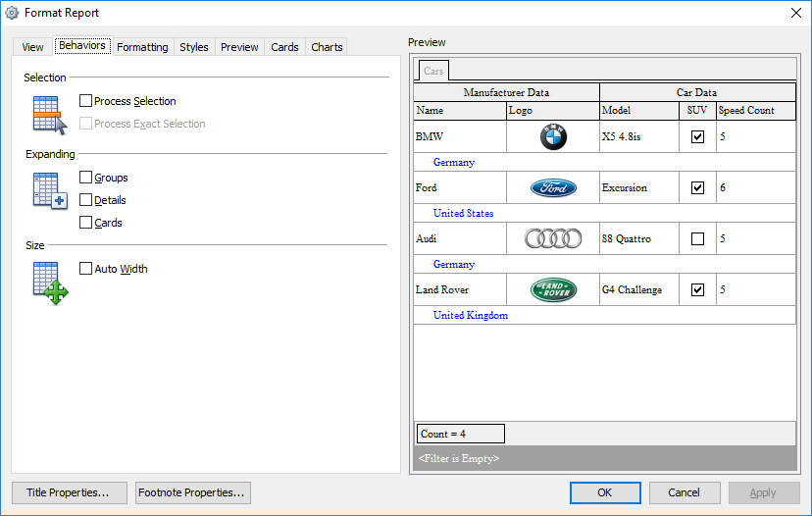This screenshot has height=516, width=812.
Task: Toggle the Auto Width checkbox
Action: 86,269
